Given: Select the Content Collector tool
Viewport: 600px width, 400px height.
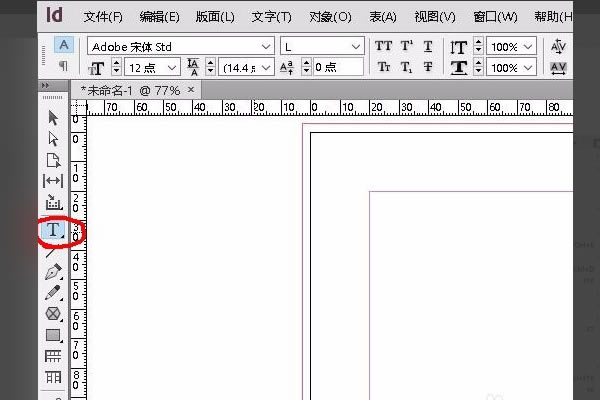Looking at the screenshot, I should 53,202.
